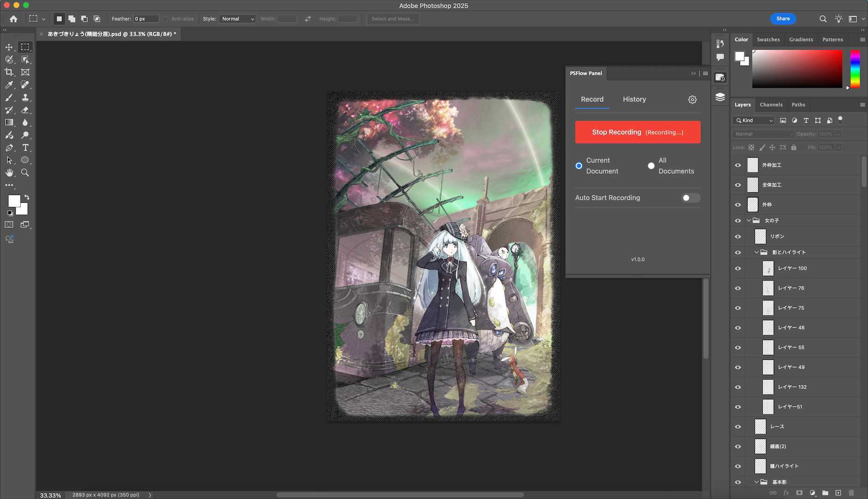Select the Eyedropper tool
Image resolution: width=868 pixels, height=499 pixels.
click(x=9, y=85)
